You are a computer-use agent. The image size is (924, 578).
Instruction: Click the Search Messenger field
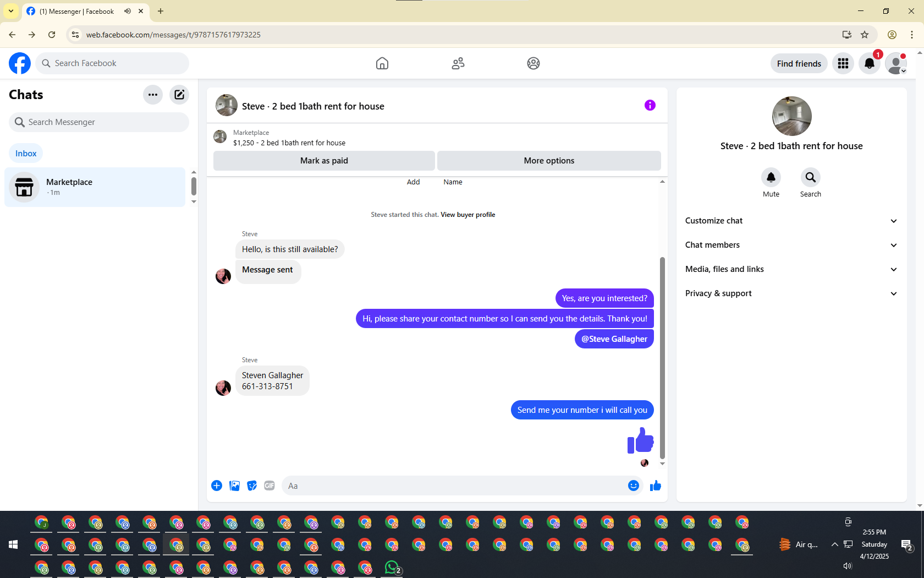click(99, 122)
